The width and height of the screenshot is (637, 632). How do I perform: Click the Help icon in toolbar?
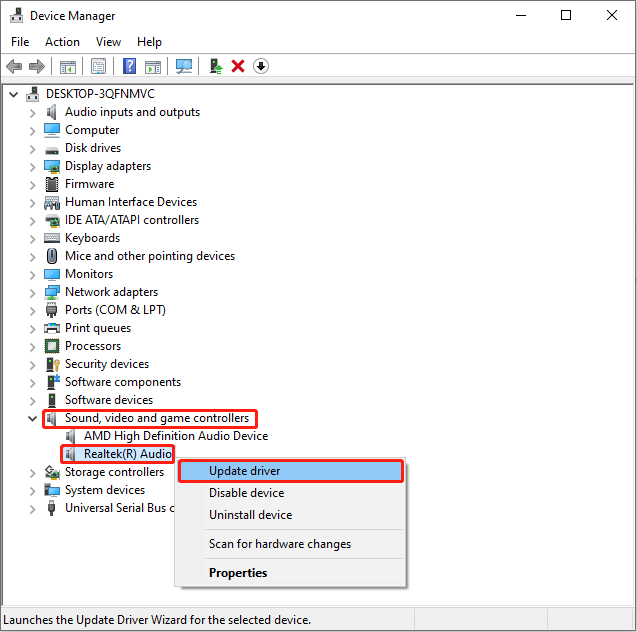pyautogui.click(x=129, y=66)
